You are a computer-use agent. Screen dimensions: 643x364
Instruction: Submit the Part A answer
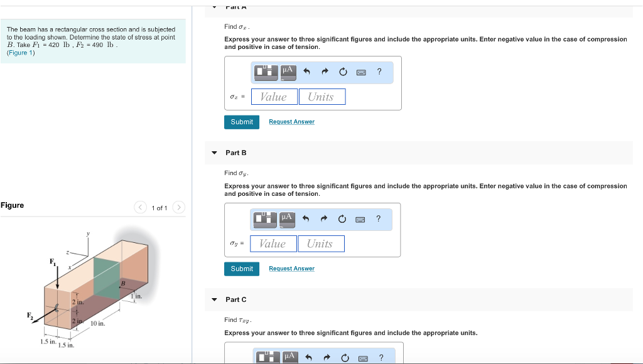(242, 122)
